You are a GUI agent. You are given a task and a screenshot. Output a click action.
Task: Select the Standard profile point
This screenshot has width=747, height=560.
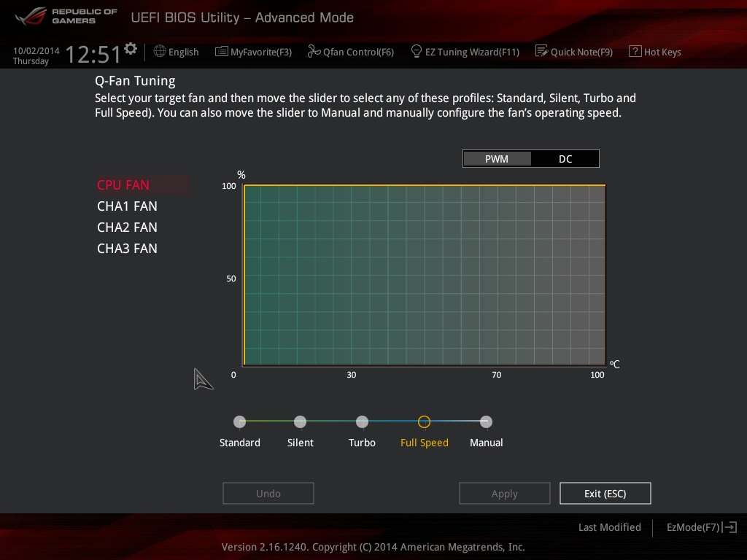pos(239,422)
